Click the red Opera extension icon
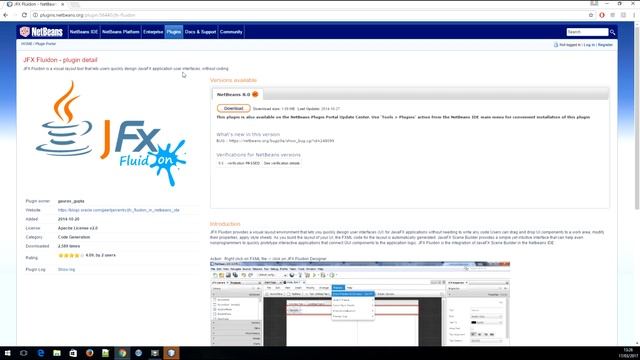 602,15
